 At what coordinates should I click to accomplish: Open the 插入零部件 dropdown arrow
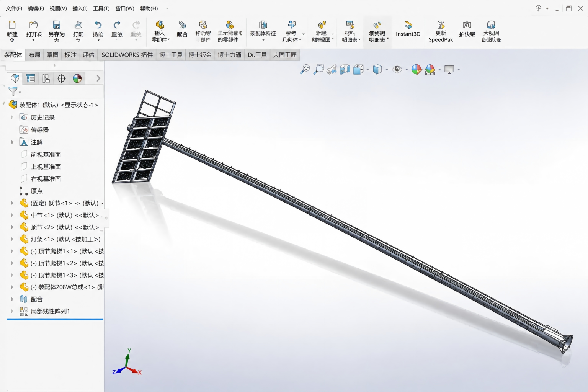(168, 39)
